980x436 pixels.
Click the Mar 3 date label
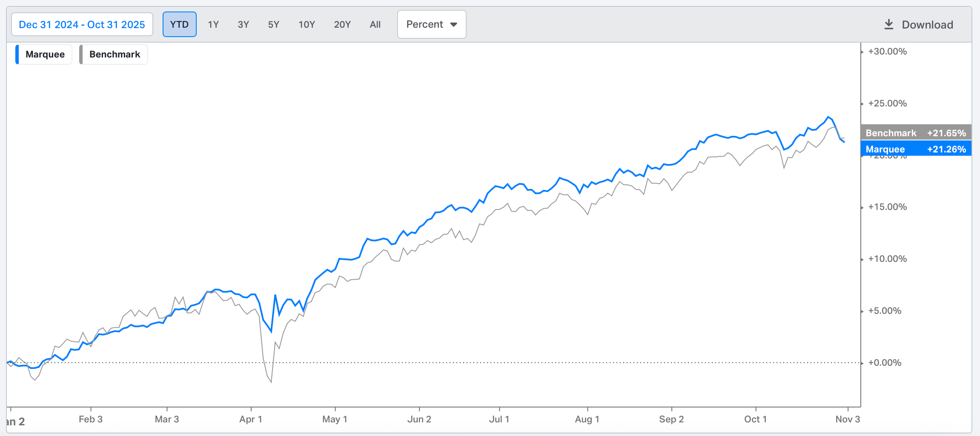click(167, 419)
